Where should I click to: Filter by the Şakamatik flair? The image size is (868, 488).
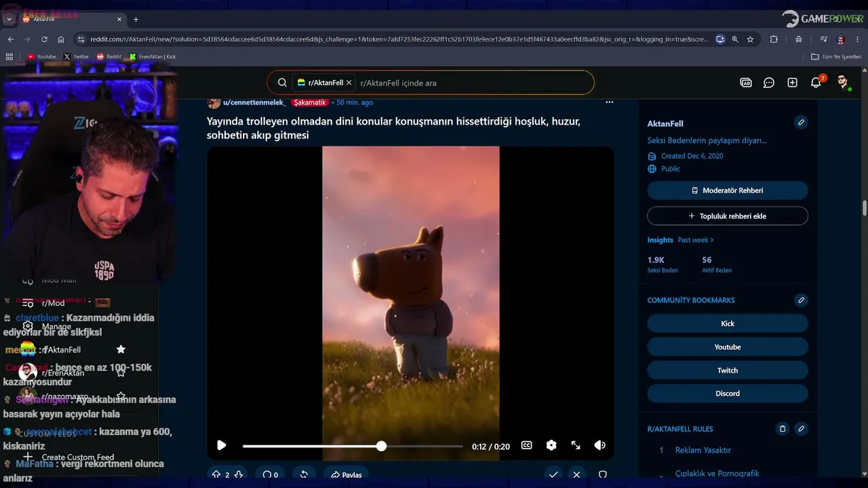310,102
